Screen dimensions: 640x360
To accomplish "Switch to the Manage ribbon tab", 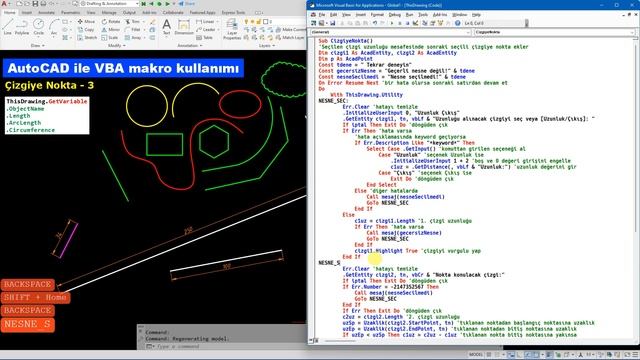I will click(x=109, y=13).
